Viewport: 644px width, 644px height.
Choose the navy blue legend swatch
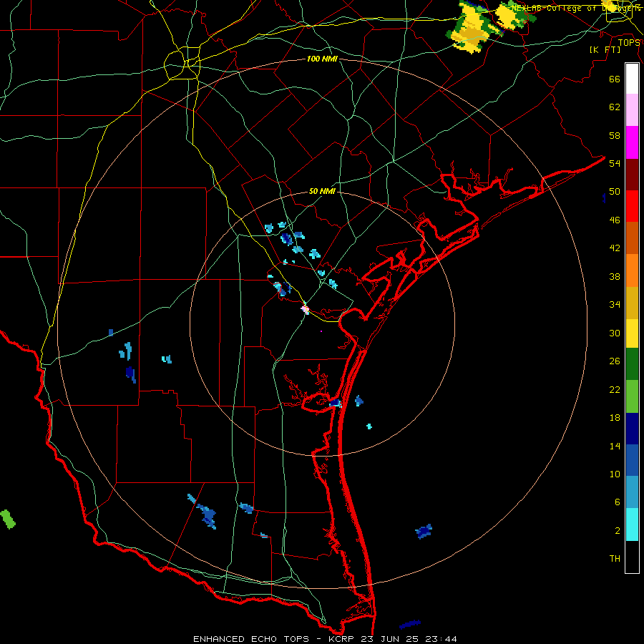coord(632,429)
